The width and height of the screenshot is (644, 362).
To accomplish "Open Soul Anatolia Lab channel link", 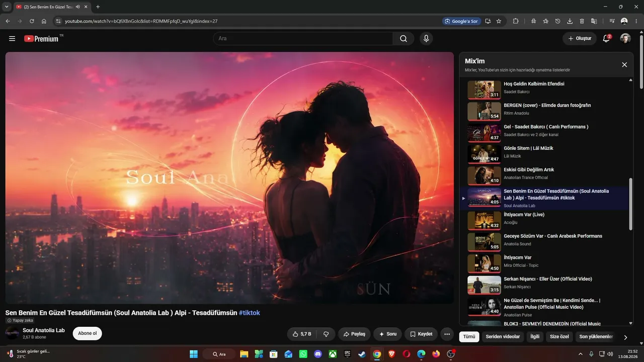I will pos(44,330).
